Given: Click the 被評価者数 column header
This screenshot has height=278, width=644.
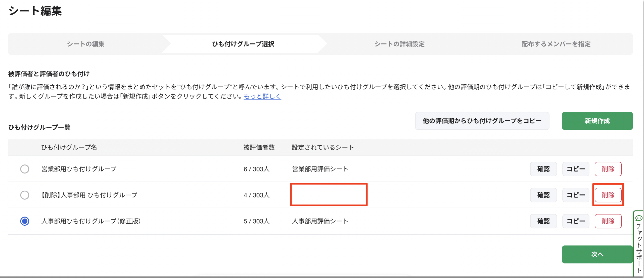Looking at the screenshot, I should pos(259,147).
